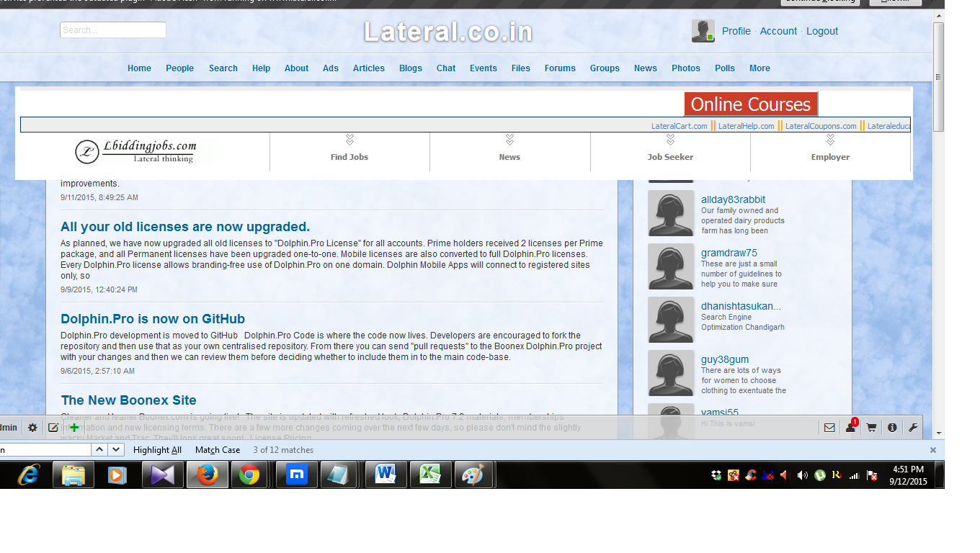This screenshot has width=980, height=553.
Task: Toggle Match Case in the find bar
Action: coord(218,450)
